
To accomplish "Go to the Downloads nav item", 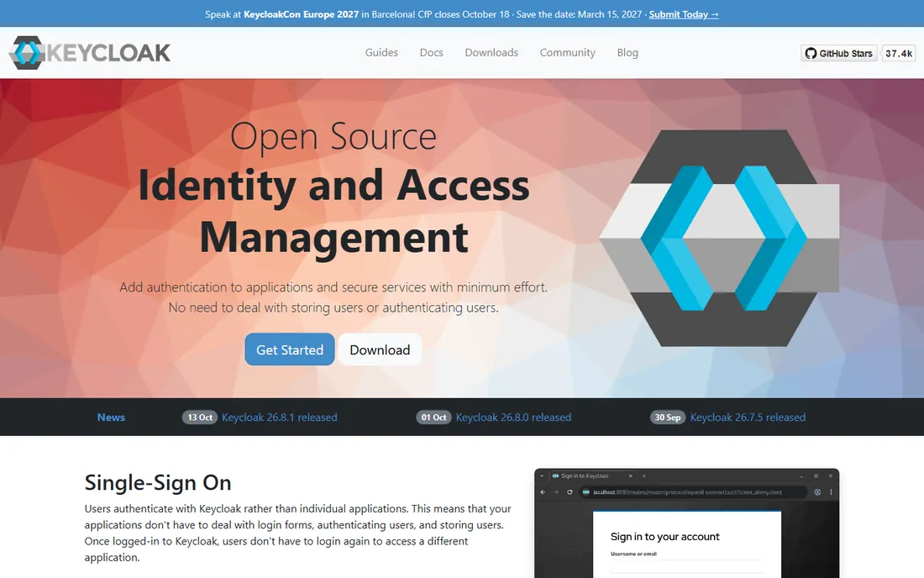I will point(491,52).
